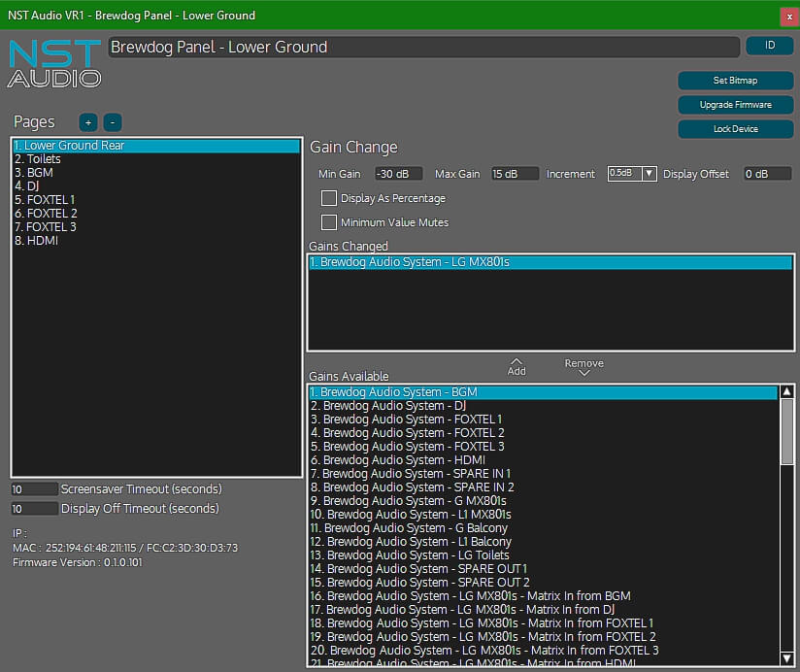The width and height of the screenshot is (800, 672).
Task: Remove a page with minus button
Action: point(113,122)
